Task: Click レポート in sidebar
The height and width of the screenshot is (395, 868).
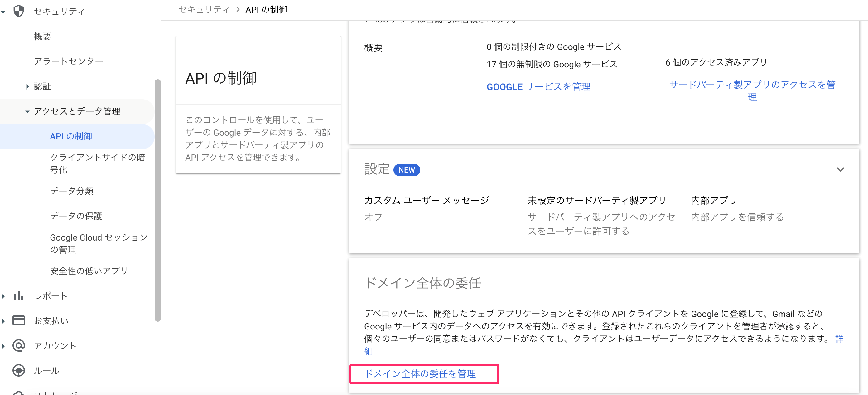Action: coord(51,296)
